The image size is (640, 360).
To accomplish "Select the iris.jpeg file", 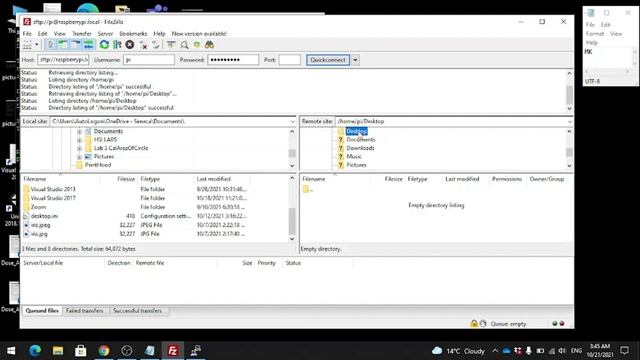I will coord(40,225).
